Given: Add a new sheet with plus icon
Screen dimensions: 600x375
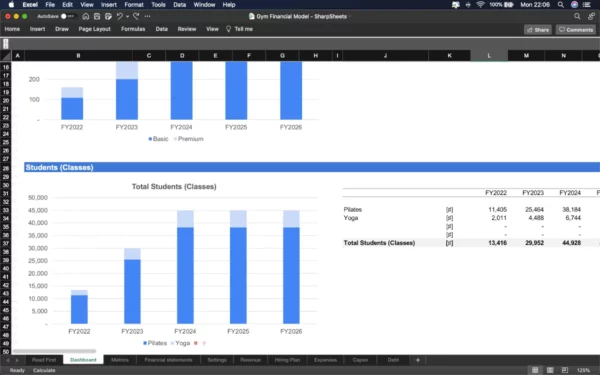Looking at the screenshot, I should coord(418,360).
